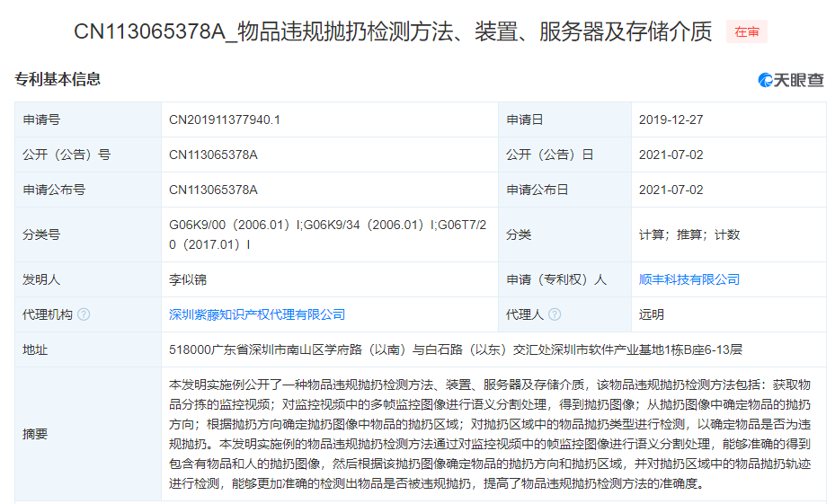Click the number in 申请公布号 row

click(213, 190)
